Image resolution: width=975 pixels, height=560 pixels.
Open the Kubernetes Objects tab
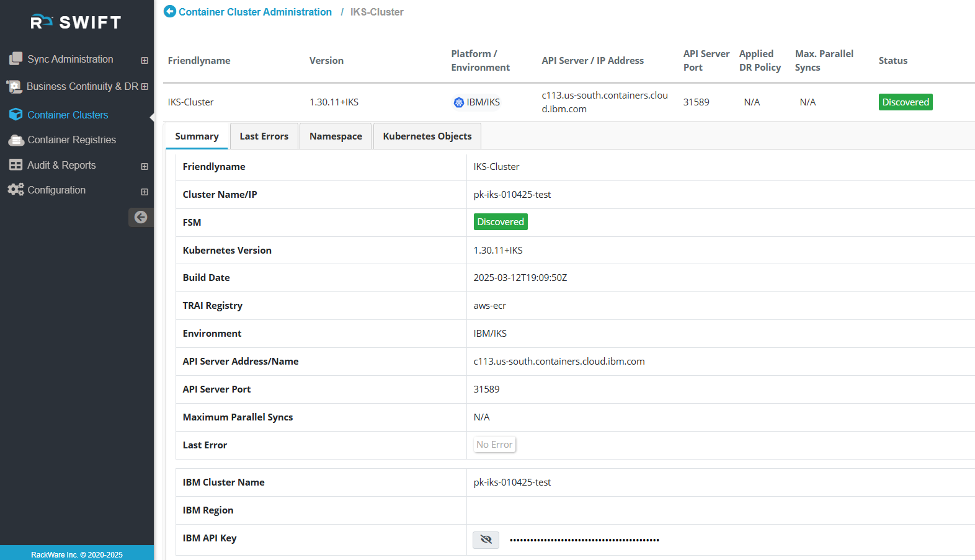[x=427, y=136]
